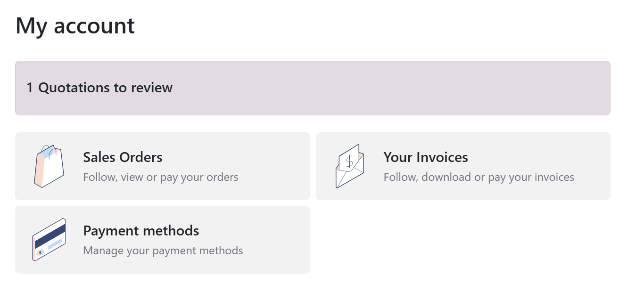The width and height of the screenshot is (644, 283).
Task: Click the shopping bag icon for Sales Orders
Action: (x=49, y=166)
